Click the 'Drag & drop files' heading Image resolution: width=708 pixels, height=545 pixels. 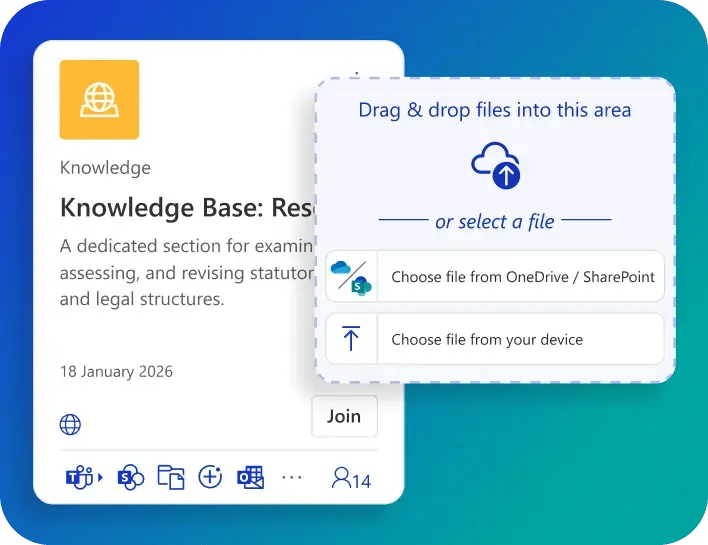[494, 111]
